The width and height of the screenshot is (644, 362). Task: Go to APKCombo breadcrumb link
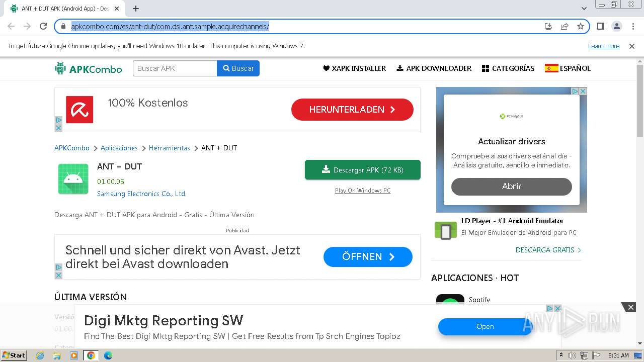(x=72, y=148)
